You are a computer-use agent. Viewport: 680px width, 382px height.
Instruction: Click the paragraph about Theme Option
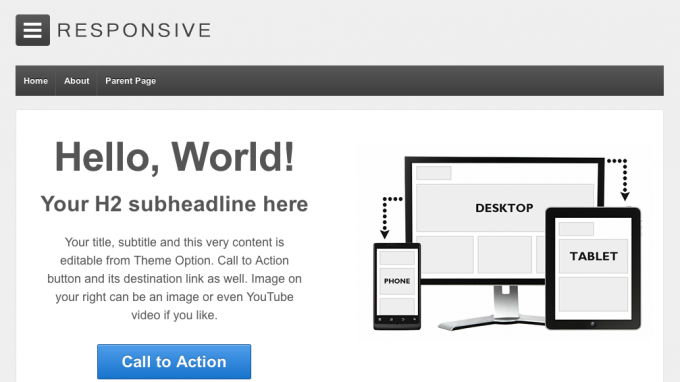(x=174, y=278)
